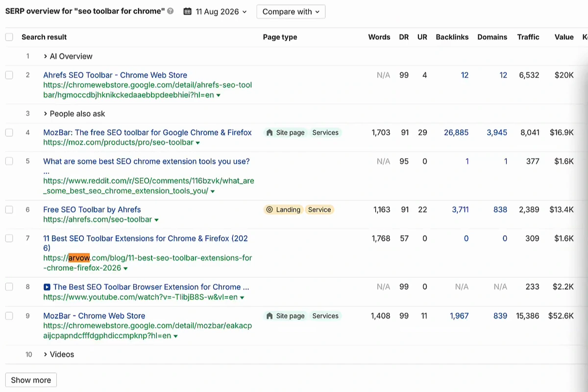Open Ahrefs SEO Toolbar - Chrome Web Store title

(x=115, y=75)
